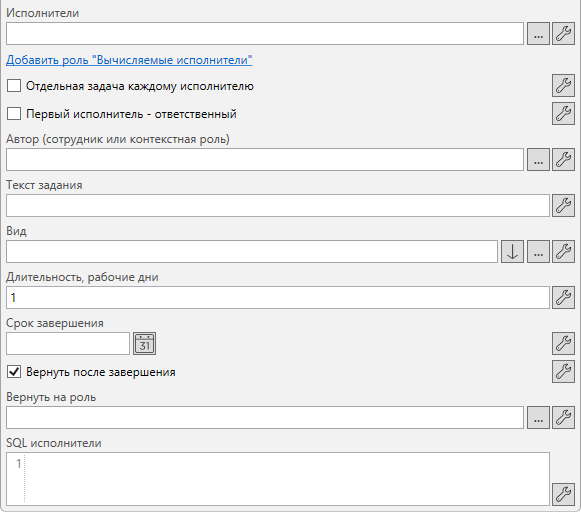Click into the SQL исполнители code editor
This screenshot has height=512, width=581.
pos(278,479)
